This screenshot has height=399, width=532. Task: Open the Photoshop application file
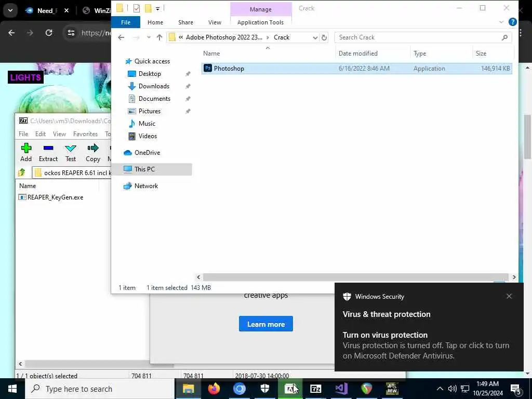[x=356, y=69]
